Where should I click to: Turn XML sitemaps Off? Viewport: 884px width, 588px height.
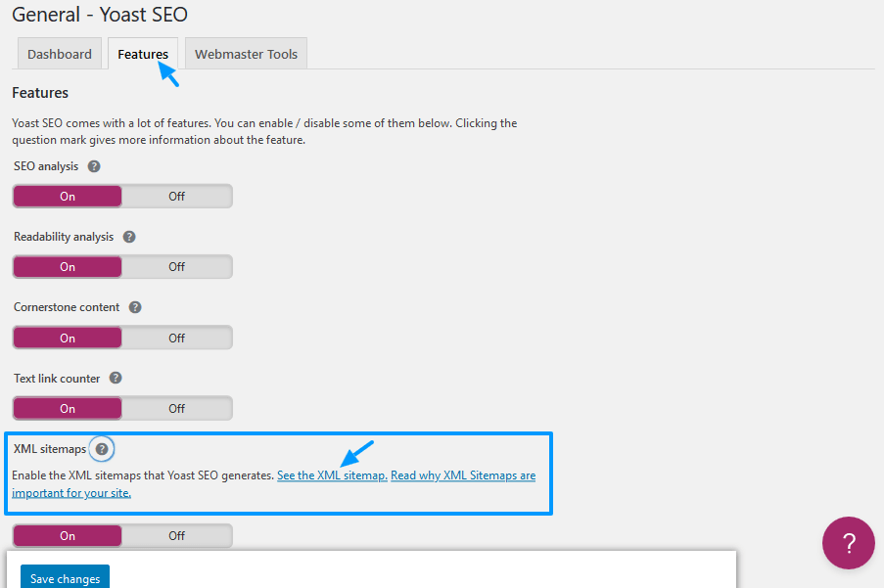(x=176, y=535)
